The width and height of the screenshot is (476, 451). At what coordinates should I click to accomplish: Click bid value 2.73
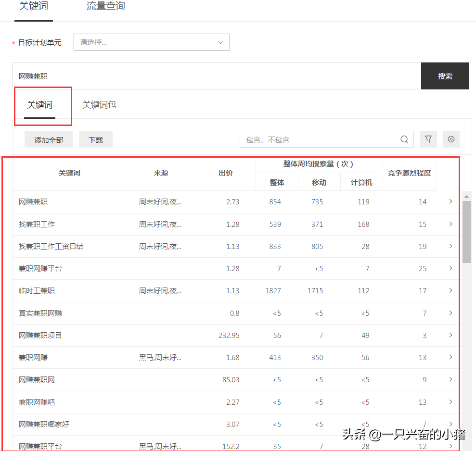click(x=233, y=201)
